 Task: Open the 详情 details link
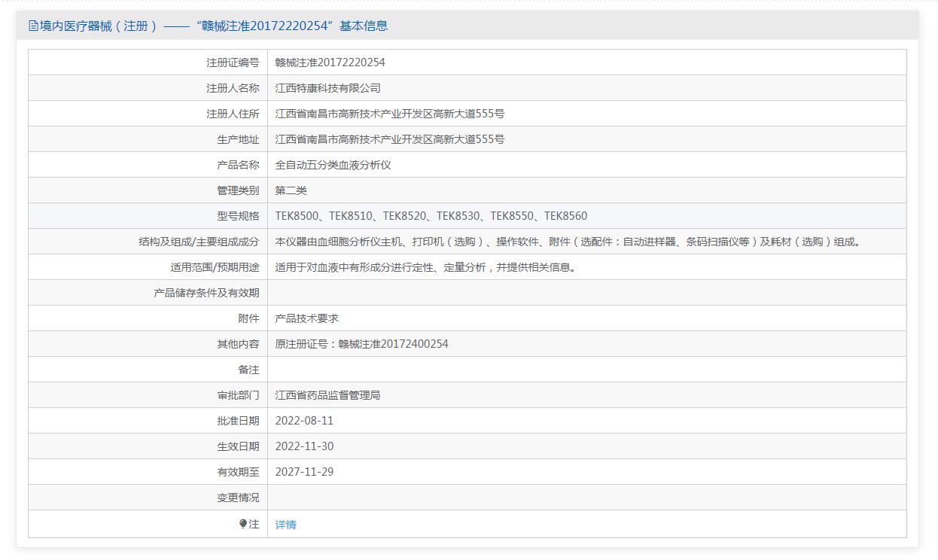coord(286,525)
